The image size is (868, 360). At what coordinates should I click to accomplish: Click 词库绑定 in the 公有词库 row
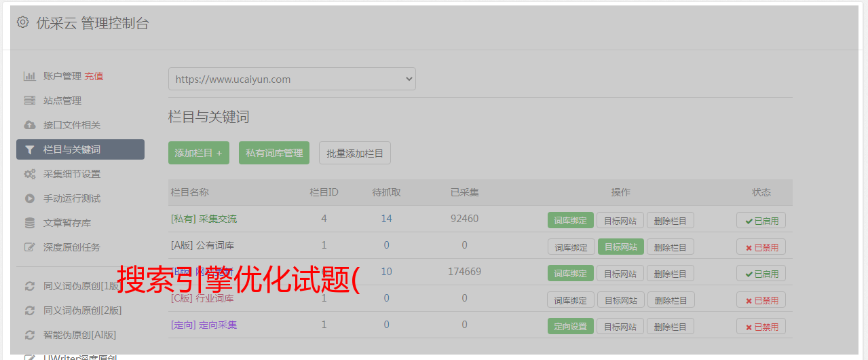571,247
